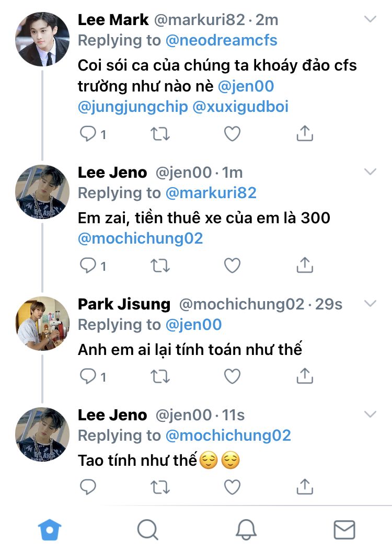Like Lee Mark's tweet
392x551 pixels.
(232, 134)
